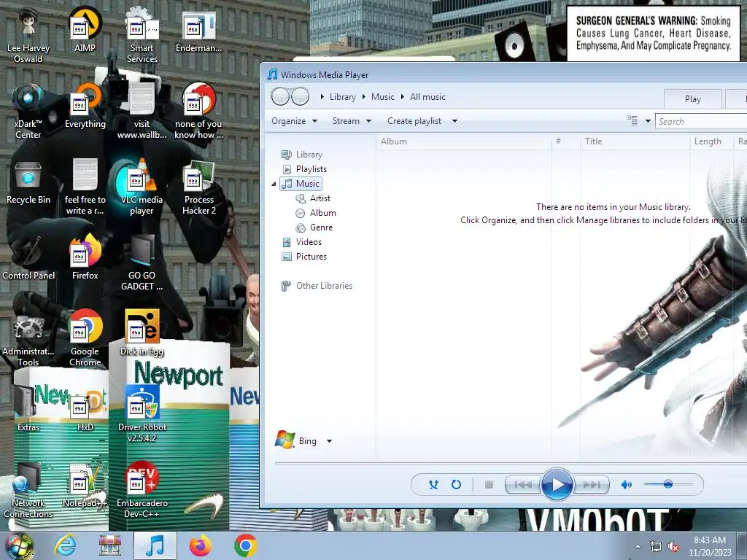Launch Internet Explorer from the taskbar
The image size is (747, 560).
[65, 545]
